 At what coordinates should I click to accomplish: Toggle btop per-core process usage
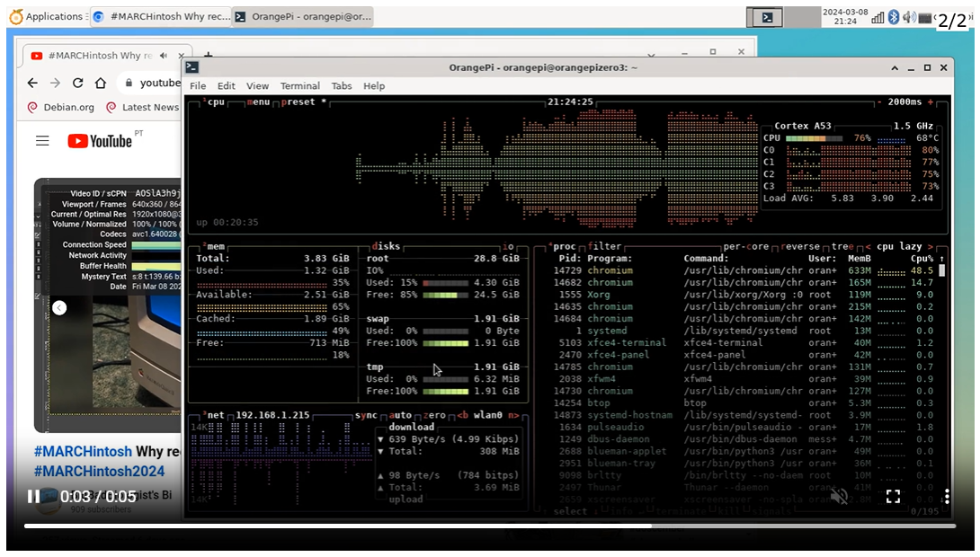[748, 247]
